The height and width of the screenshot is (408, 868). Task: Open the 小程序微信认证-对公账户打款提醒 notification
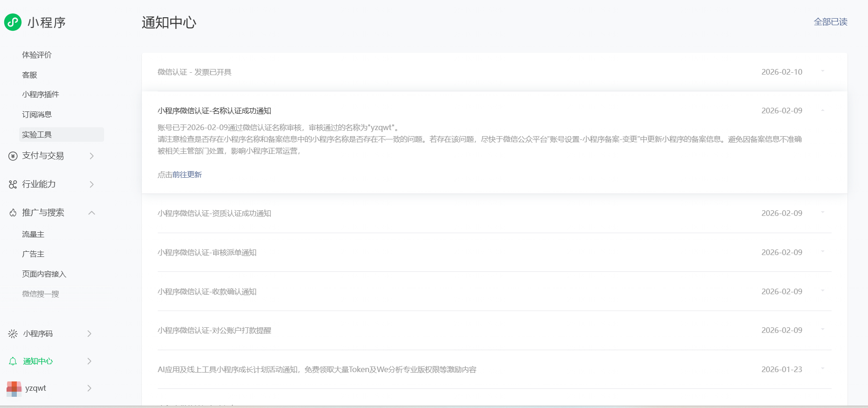[214, 331]
